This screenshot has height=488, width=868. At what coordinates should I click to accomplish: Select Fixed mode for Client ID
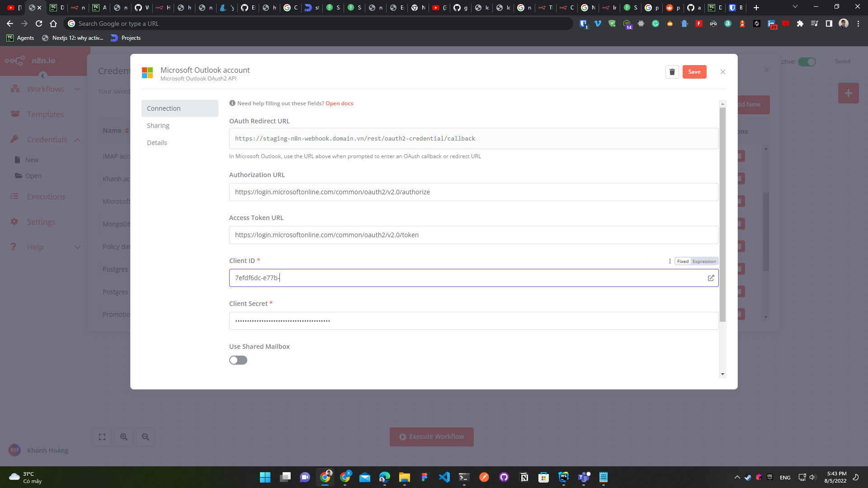pyautogui.click(x=683, y=261)
